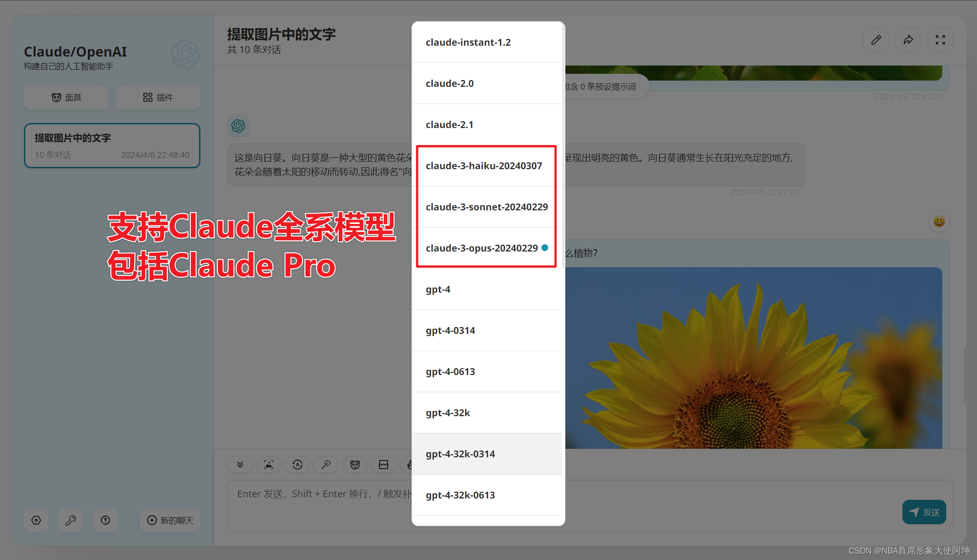The width and height of the screenshot is (977, 560).
Task: Click the share conversation icon
Action: coord(907,39)
